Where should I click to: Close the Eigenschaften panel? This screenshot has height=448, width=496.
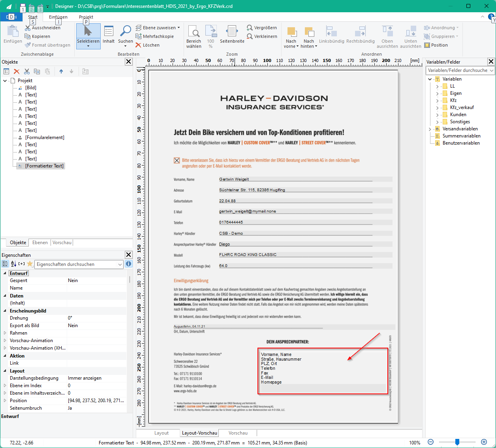pyautogui.click(x=128, y=255)
